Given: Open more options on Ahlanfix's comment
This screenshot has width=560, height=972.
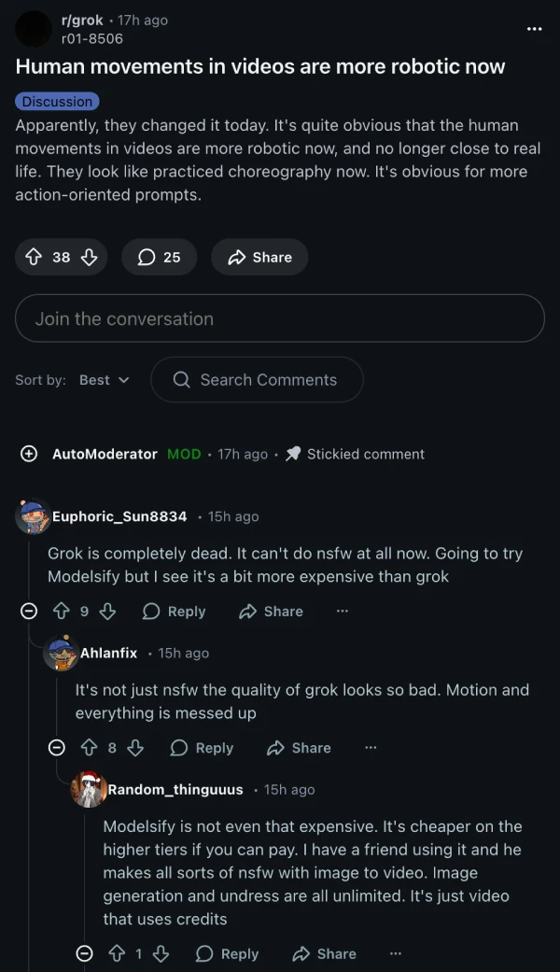Looking at the screenshot, I should pos(371,748).
